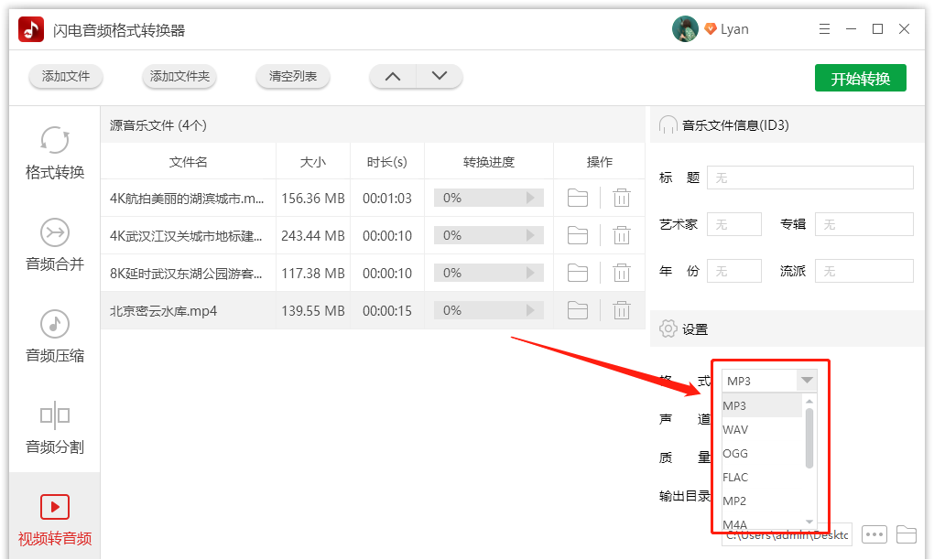Image resolution: width=934 pixels, height=560 pixels.
Task: Click 添加文件 button
Action: pyautogui.click(x=66, y=76)
